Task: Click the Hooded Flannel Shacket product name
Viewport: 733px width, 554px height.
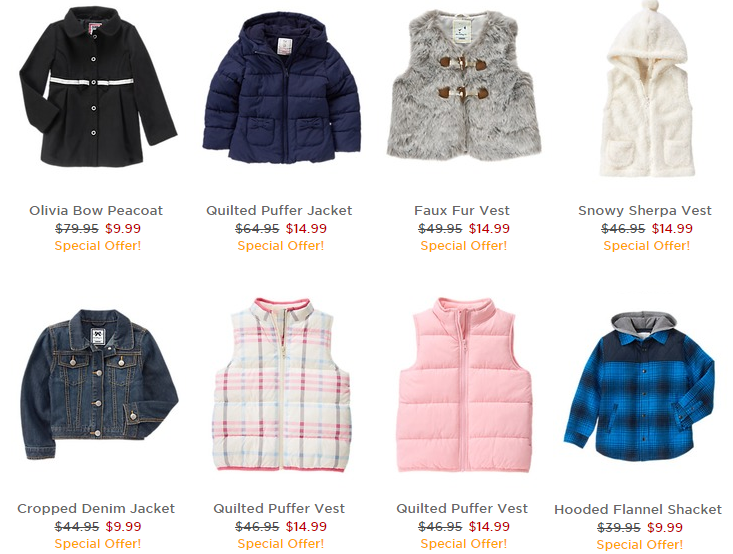Action: coord(638,509)
